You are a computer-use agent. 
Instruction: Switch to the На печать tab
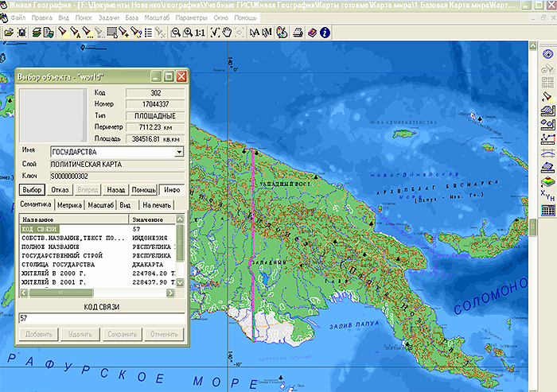click(x=157, y=205)
